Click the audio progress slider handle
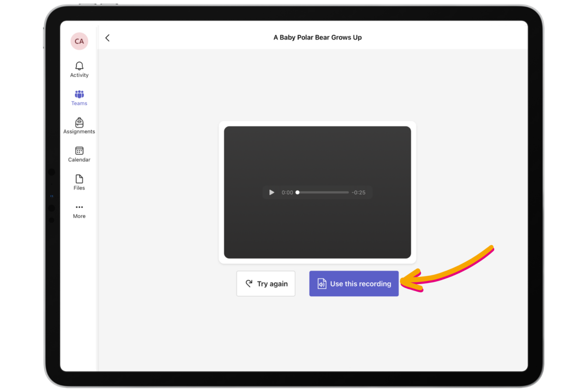 click(298, 192)
